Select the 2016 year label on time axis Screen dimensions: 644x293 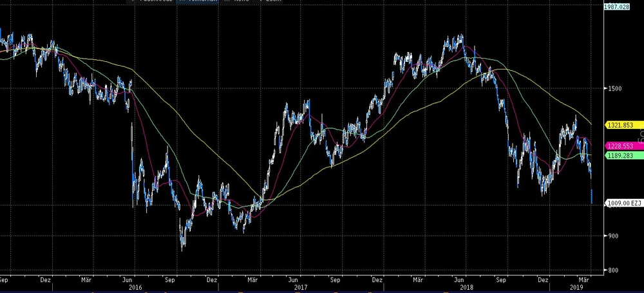click(x=135, y=287)
